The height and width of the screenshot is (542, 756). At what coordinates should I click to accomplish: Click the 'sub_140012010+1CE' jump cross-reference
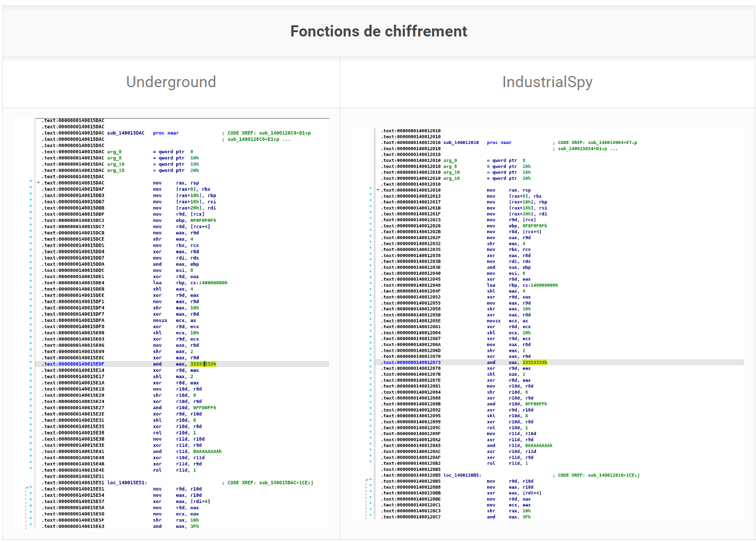pos(596,475)
